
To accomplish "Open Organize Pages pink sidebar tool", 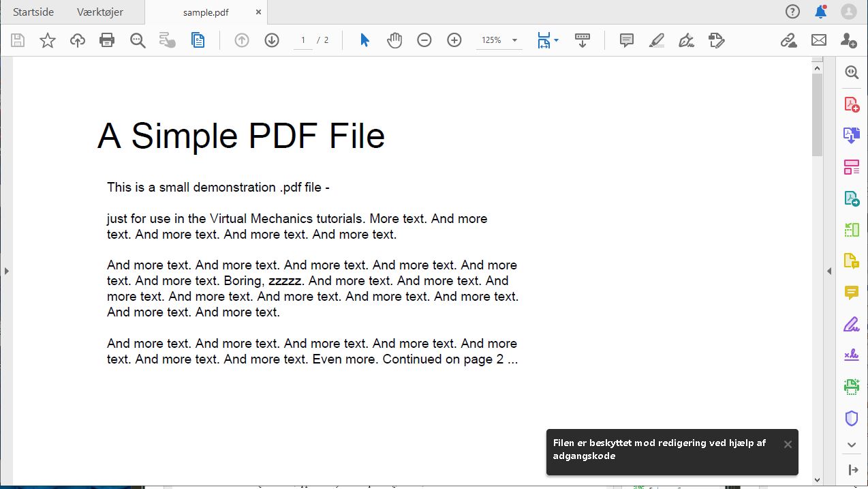I will [x=852, y=167].
